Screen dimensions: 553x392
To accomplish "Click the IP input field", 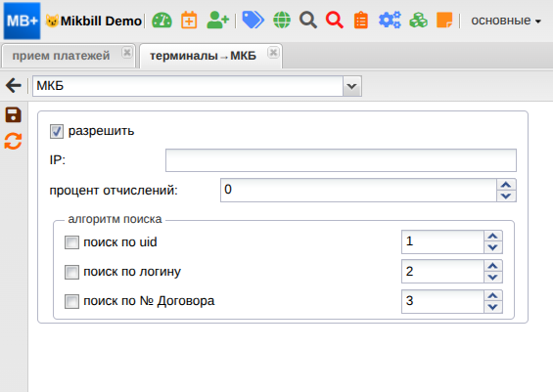I will [341, 160].
